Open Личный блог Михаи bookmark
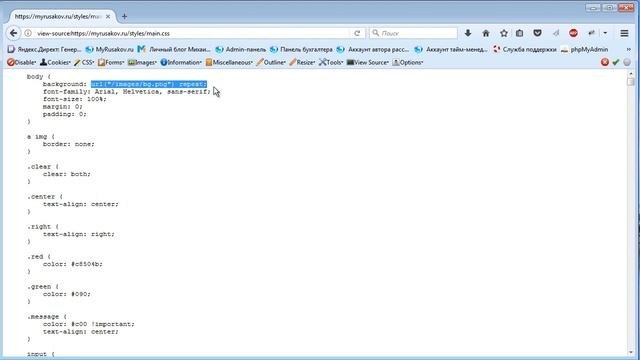Viewport: 640px width, 360px height. pos(174,49)
